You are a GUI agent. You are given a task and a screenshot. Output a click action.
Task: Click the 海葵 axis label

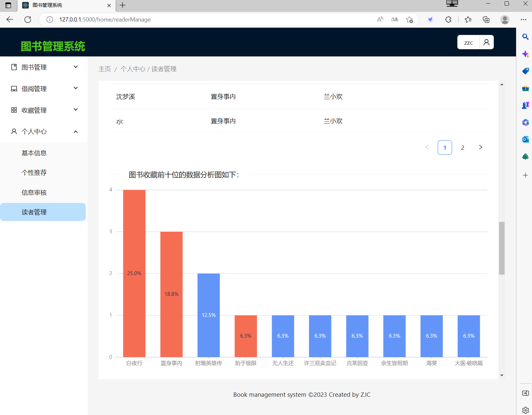point(432,363)
